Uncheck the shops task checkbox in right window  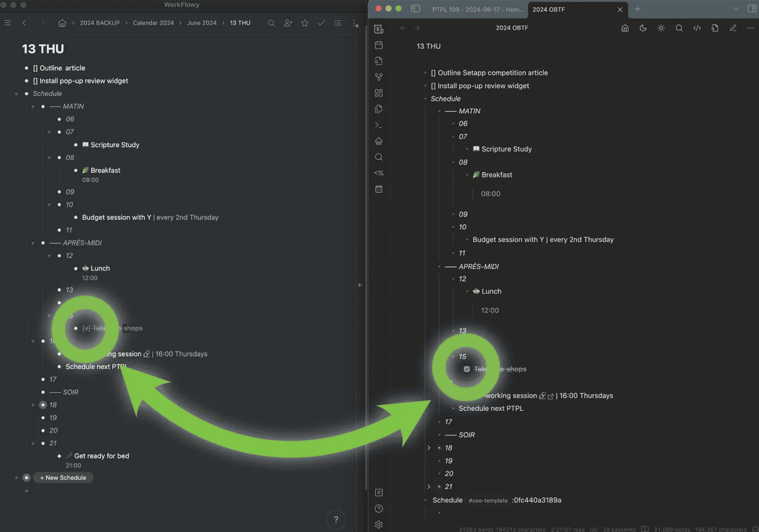(466, 369)
